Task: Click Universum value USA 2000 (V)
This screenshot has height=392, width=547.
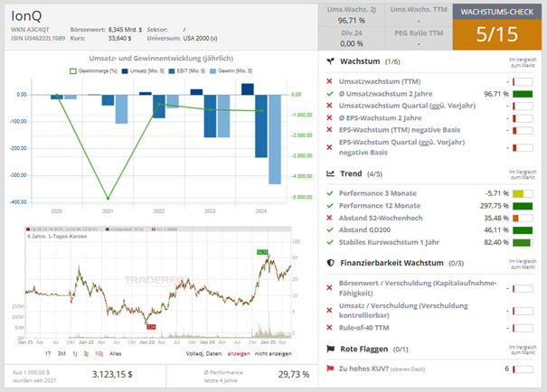Action: click(x=200, y=38)
